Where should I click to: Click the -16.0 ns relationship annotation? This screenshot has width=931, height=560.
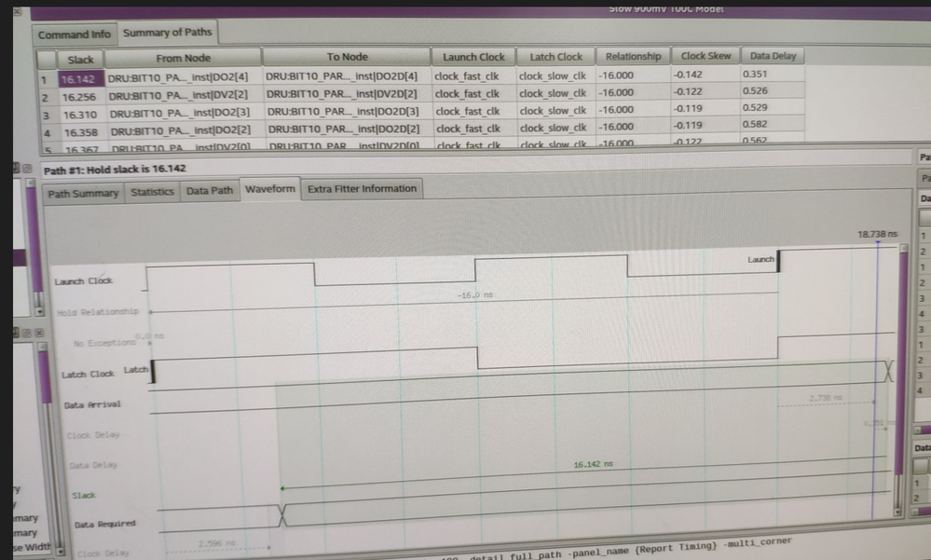tap(474, 294)
